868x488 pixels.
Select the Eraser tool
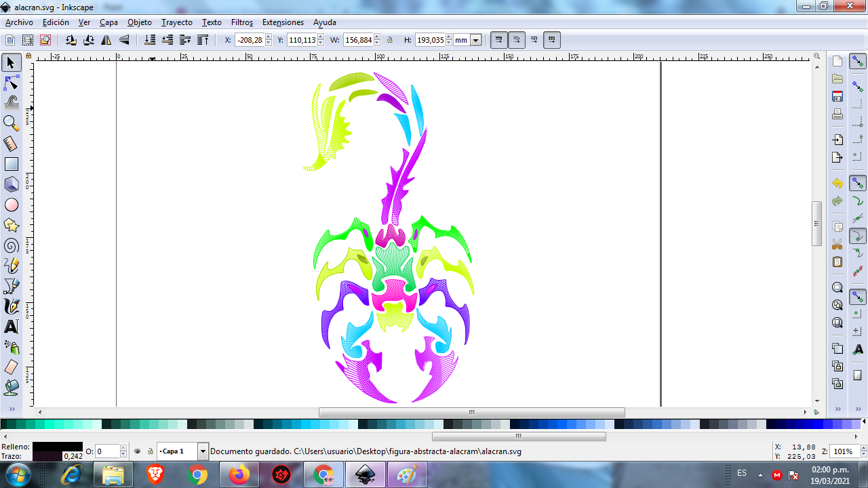pyautogui.click(x=11, y=367)
